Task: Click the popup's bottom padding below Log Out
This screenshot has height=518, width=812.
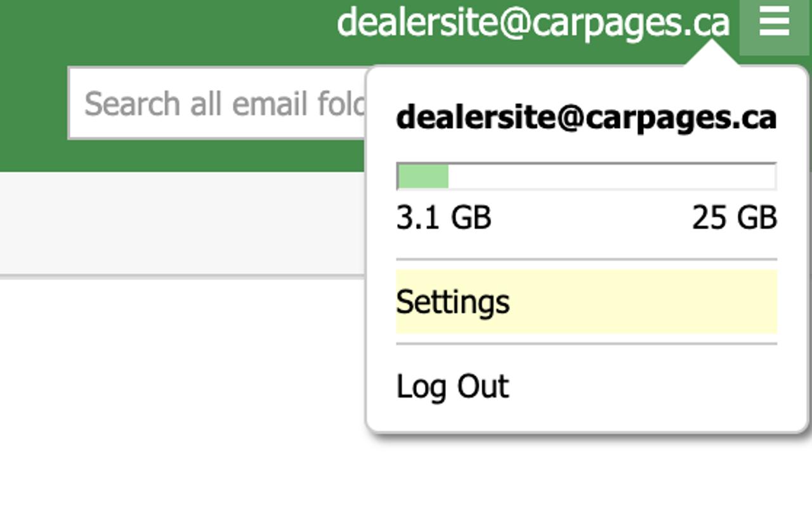Action: pyautogui.click(x=586, y=420)
